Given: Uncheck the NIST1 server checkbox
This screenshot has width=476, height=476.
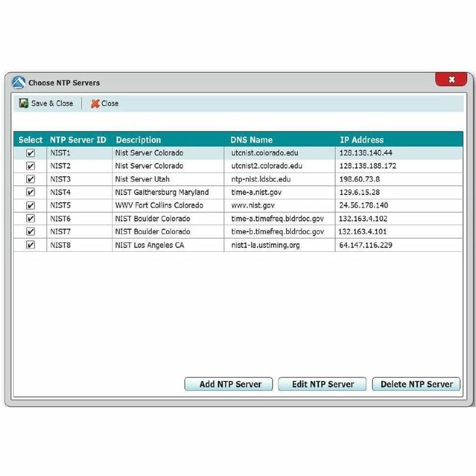Looking at the screenshot, I should pos(30,153).
